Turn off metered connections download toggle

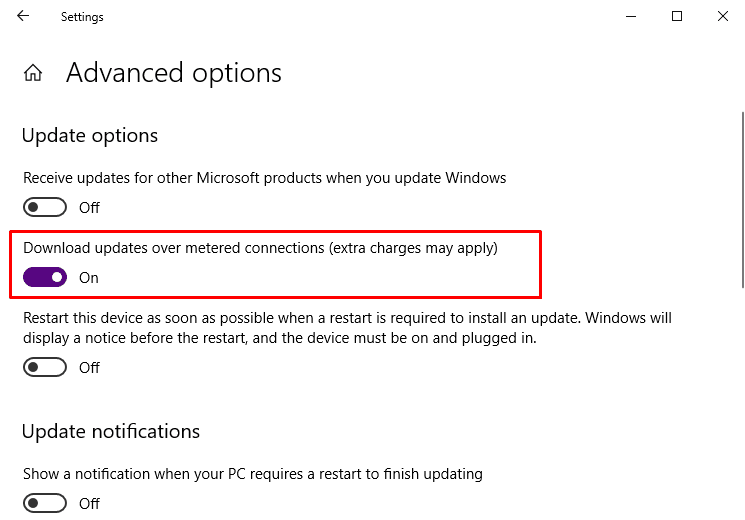pos(45,277)
